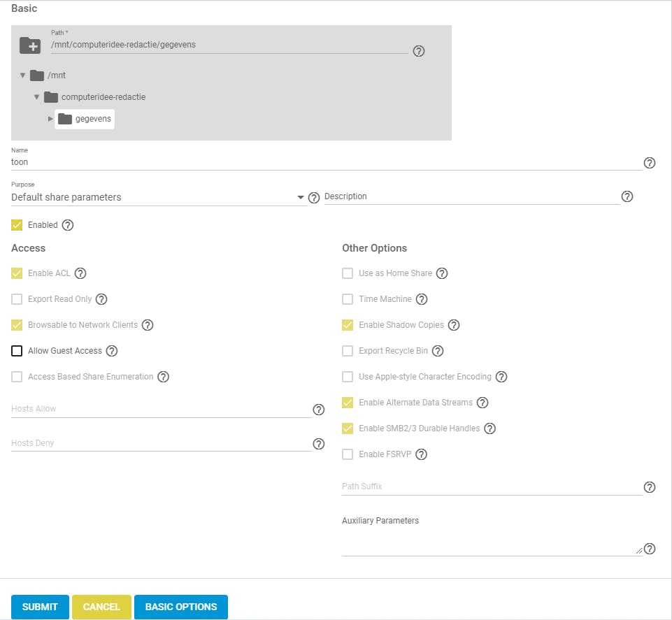Collapse the /mnt tree node
672x620 pixels.
click(23, 75)
